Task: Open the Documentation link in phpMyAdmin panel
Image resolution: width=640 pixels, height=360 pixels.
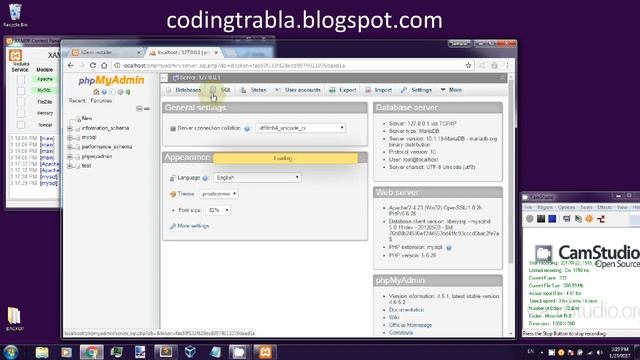Action: (x=406, y=310)
